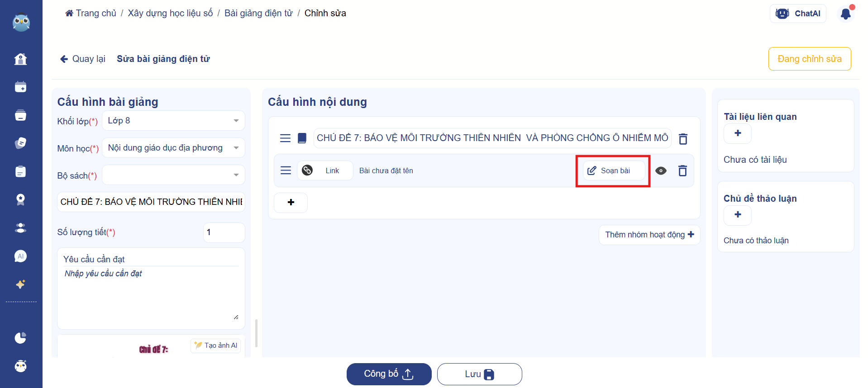Screen dimensions: 868x388
Task: Delete the Link lesson row
Action: pyautogui.click(x=682, y=170)
